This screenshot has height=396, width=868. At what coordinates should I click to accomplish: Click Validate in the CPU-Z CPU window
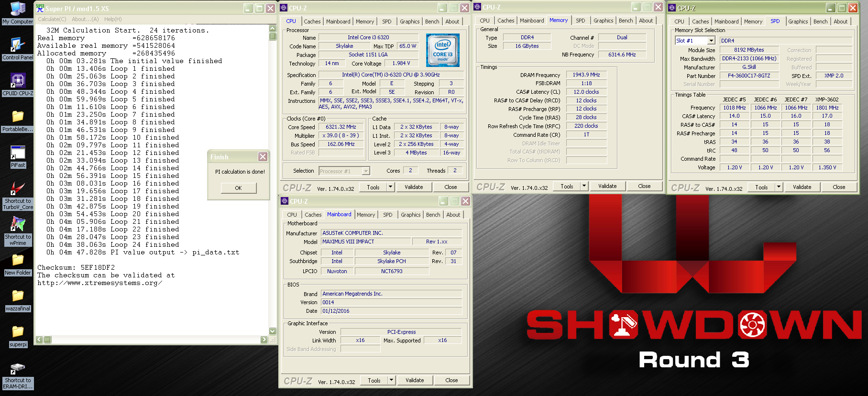pyautogui.click(x=414, y=187)
